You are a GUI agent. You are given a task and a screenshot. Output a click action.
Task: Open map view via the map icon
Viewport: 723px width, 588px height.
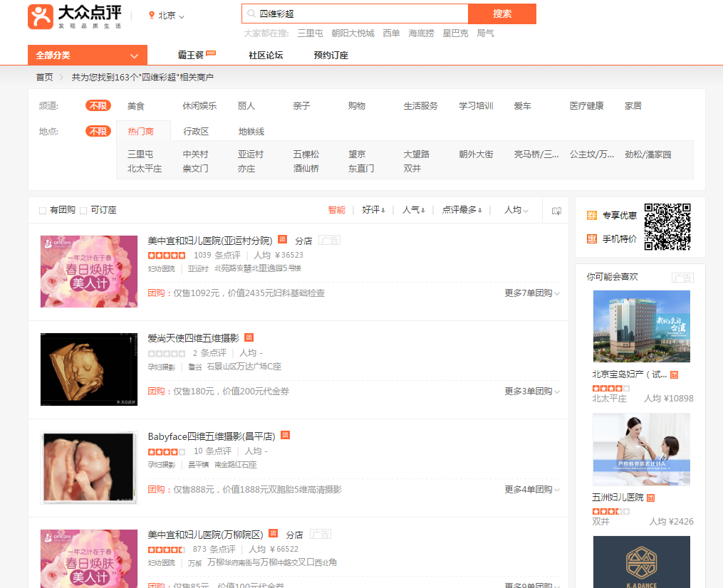point(556,209)
